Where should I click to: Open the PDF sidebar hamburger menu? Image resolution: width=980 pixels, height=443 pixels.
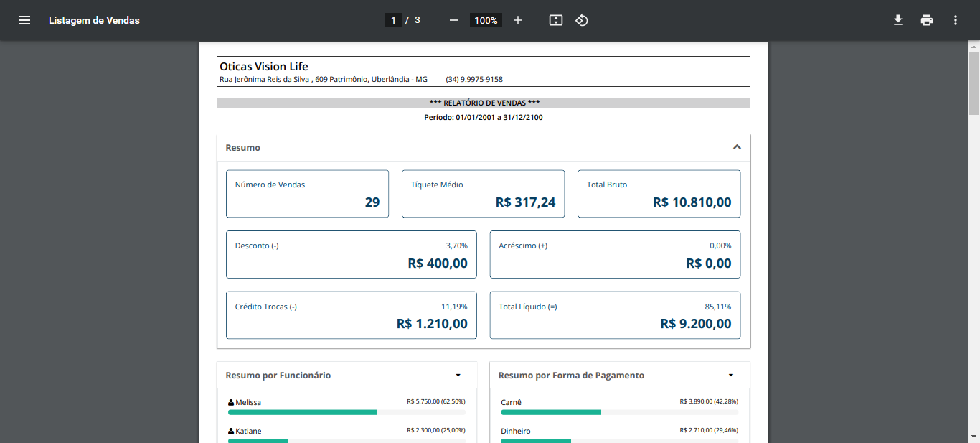pyautogui.click(x=24, y=20)
